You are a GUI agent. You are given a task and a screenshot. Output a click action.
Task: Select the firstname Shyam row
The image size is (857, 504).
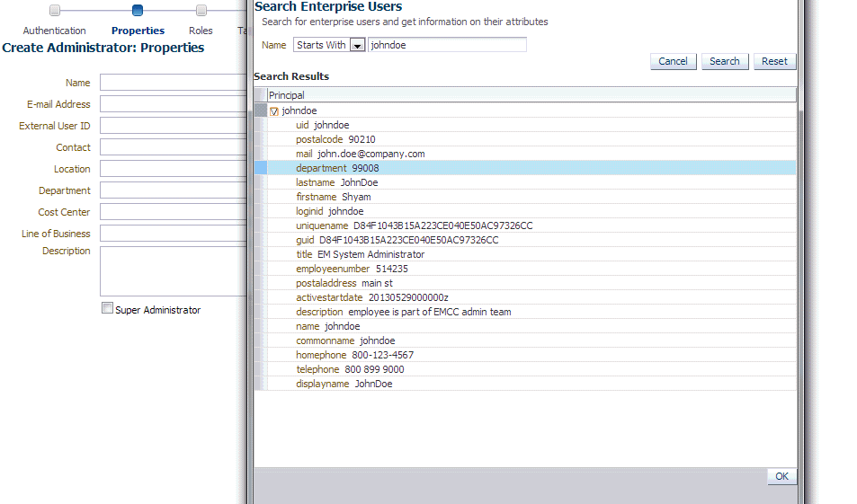point(531,197)
